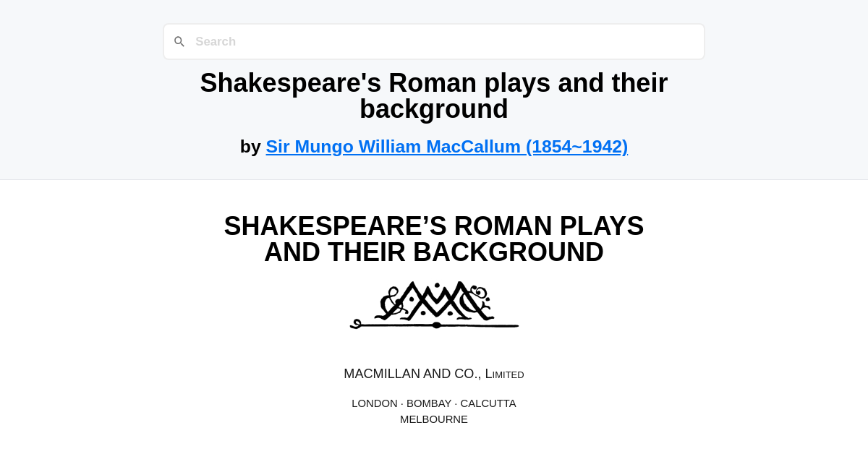Click the word background in the heading
The width and height of the screenshot is (868, 454).
[433, 108]
